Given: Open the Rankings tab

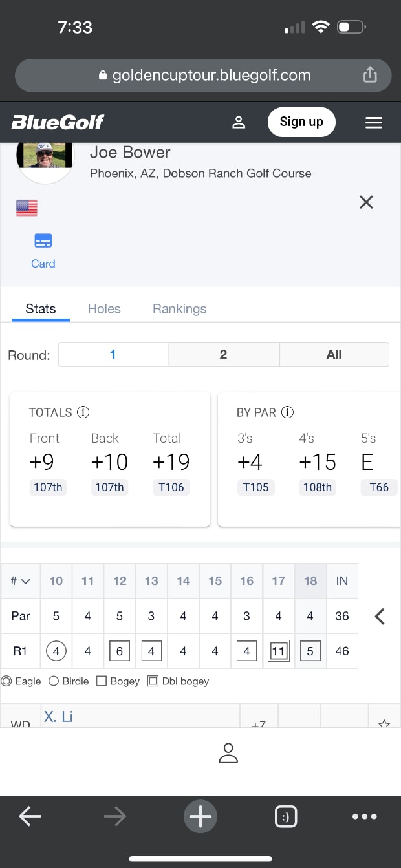Looking at the screenshot, I should coord(179,309).
